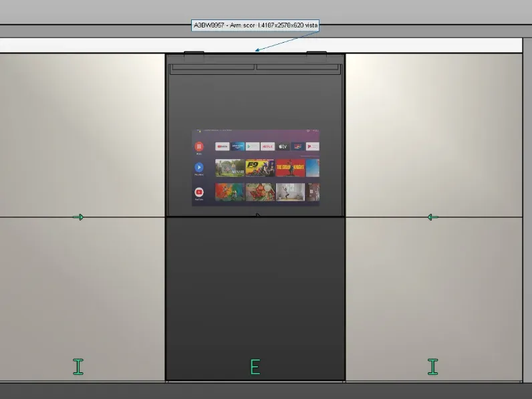Select the TV screen image
Screen dimensions: 532x399
255,167
